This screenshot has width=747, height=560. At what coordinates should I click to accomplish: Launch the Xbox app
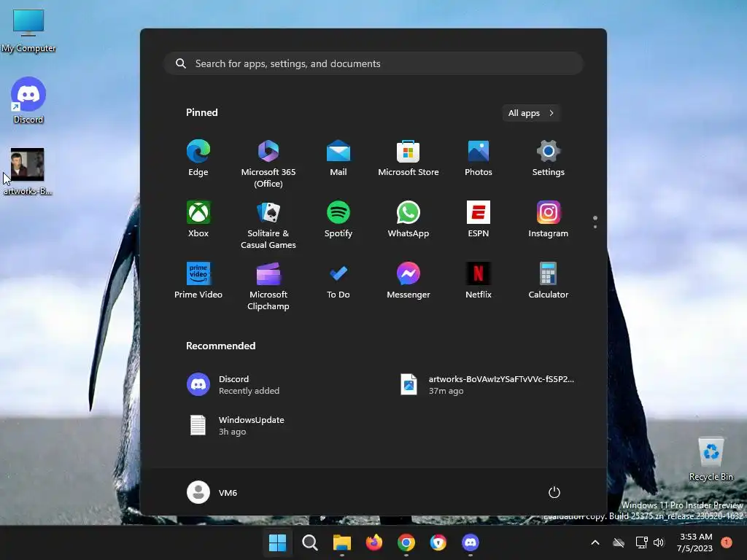point(198,219)
